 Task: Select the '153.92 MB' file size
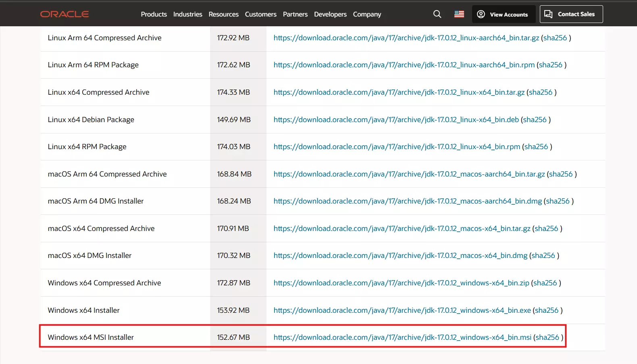pyautogui.click(x=233, y=310)
